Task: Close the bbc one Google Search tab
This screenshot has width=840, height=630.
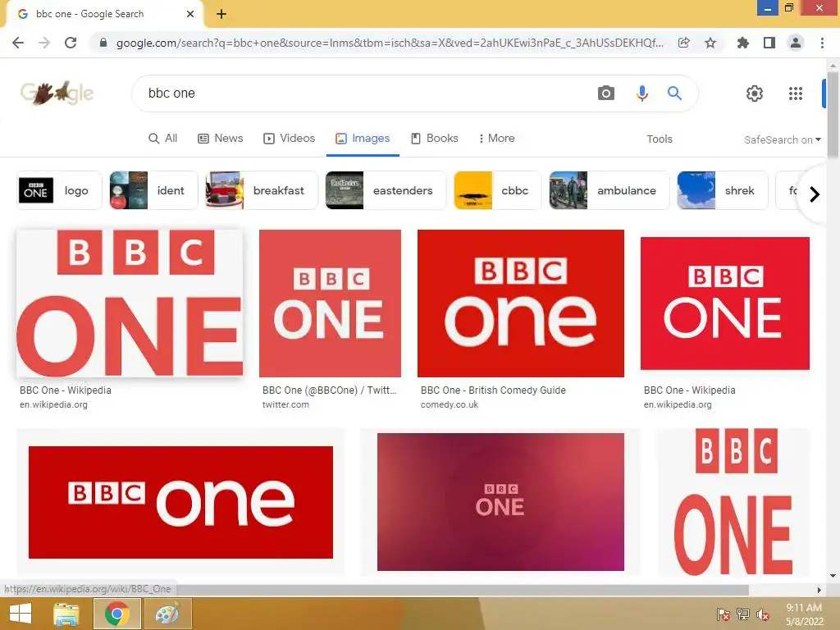Action: [190, 14]
